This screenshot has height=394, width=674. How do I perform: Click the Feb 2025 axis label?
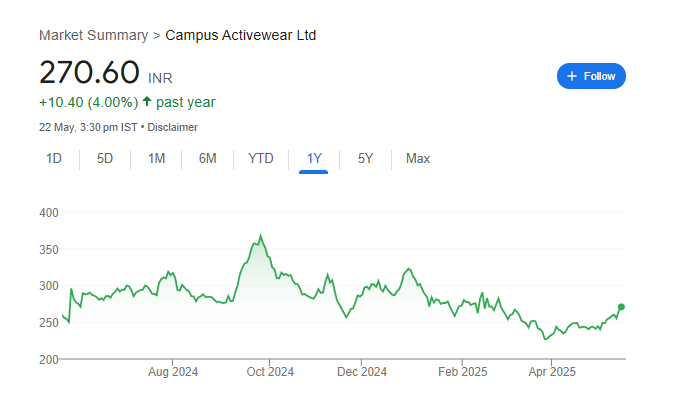[463, 372]
